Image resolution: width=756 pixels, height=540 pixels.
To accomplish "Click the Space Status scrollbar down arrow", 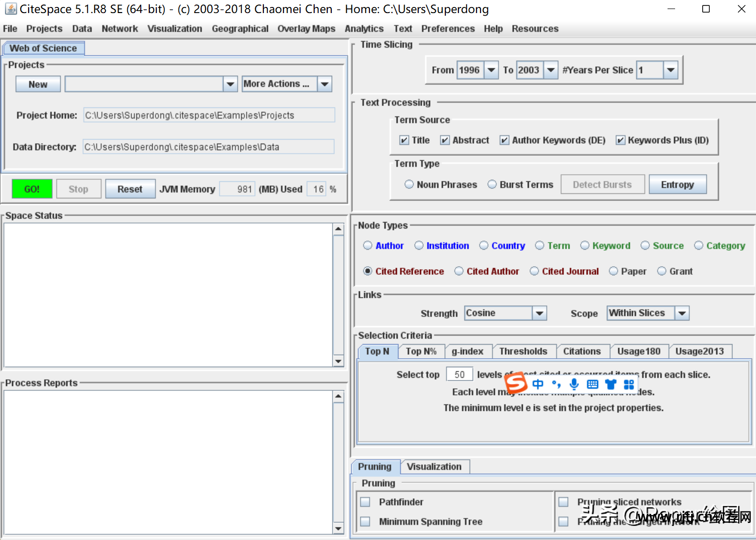I will click(338, 361).
